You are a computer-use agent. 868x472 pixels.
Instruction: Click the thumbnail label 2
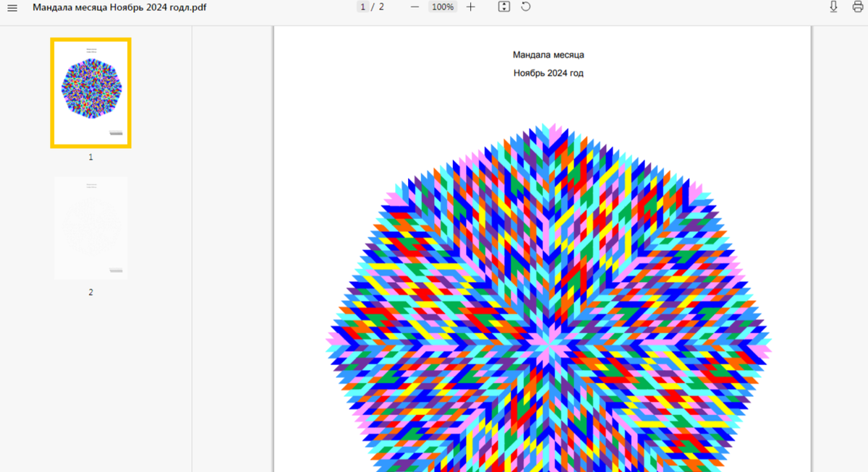[x=90, y=293]
